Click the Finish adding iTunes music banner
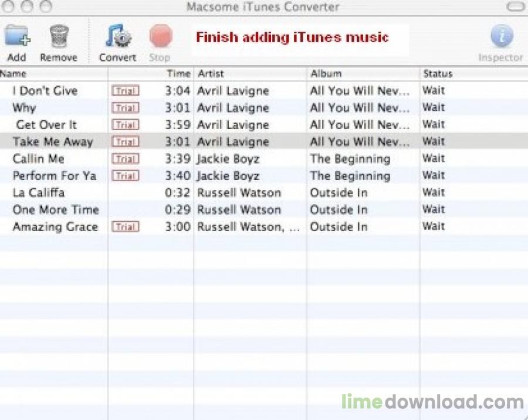The image size is (528, 420). click(292, 37)
